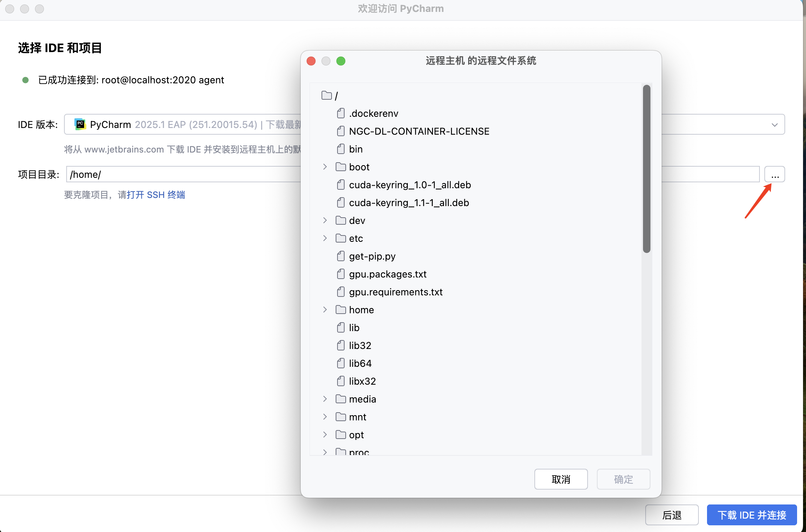The image size is (806, 532).
Task: Click the libx32 file icon
Action: point(340,381)
